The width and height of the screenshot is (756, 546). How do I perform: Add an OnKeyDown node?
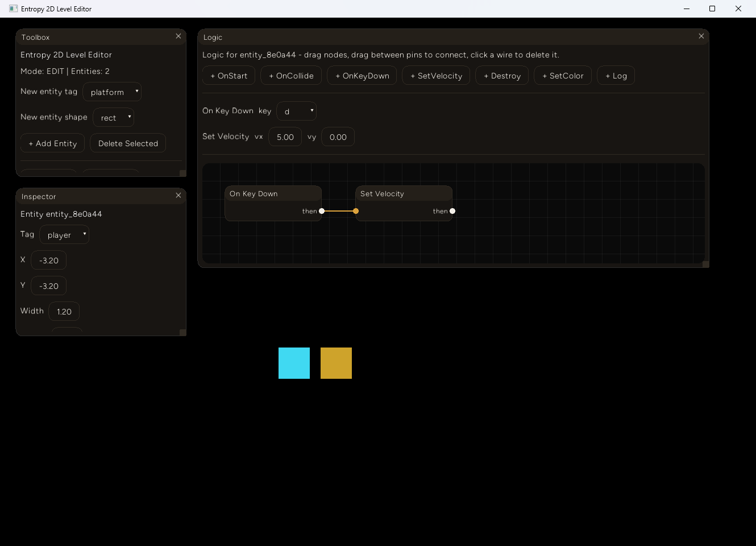coord(362,76)
